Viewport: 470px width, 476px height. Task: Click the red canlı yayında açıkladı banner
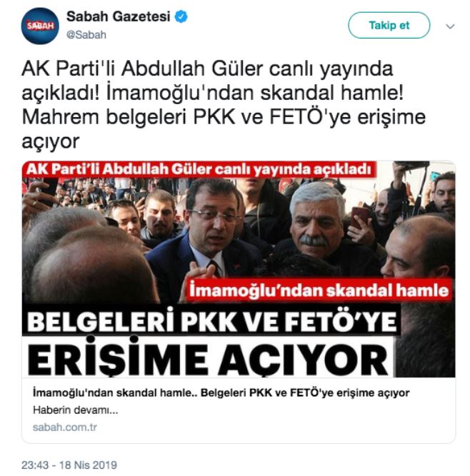(x=199, y=169)
